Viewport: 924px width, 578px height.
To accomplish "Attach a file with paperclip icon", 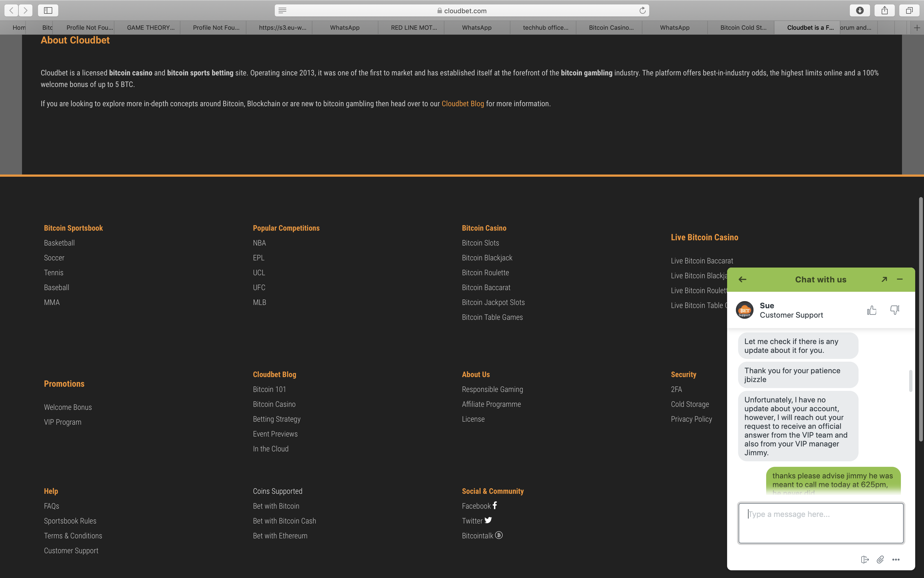I will coord(880,560).
